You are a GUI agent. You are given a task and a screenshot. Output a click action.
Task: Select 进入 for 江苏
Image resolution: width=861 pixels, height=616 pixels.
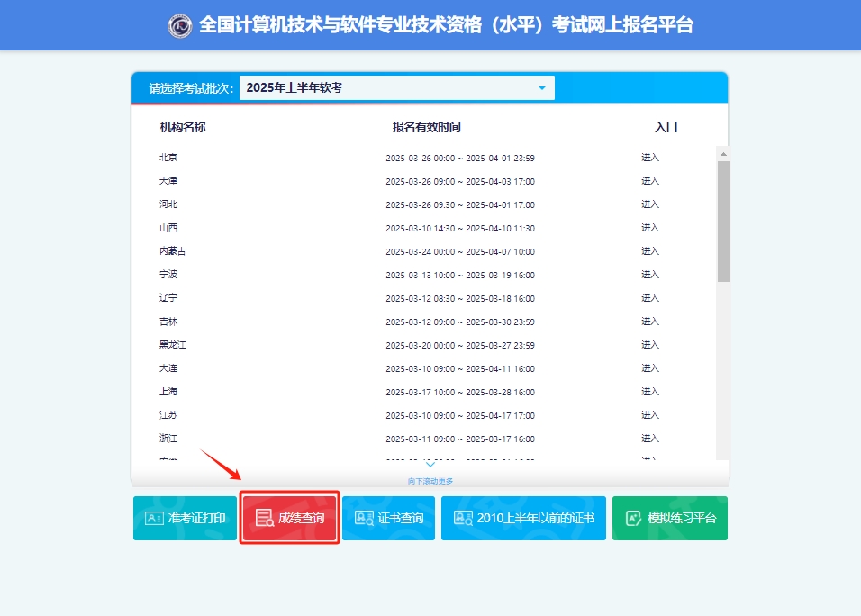coord(650,415)
